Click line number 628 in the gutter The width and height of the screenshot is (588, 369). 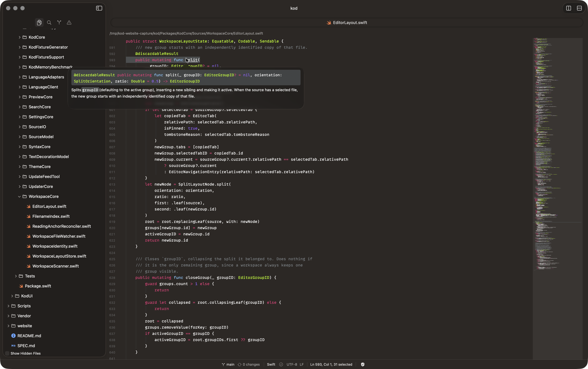(x=112, y=278)
